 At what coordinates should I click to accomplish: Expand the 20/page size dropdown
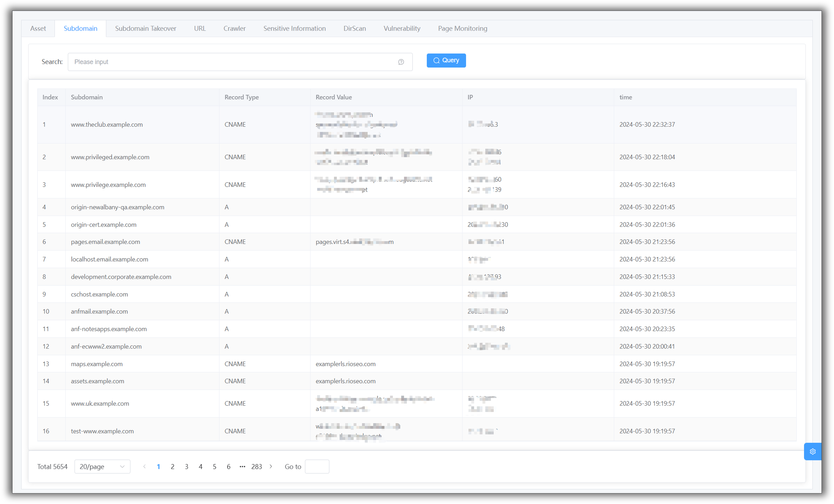coord(102,466)
